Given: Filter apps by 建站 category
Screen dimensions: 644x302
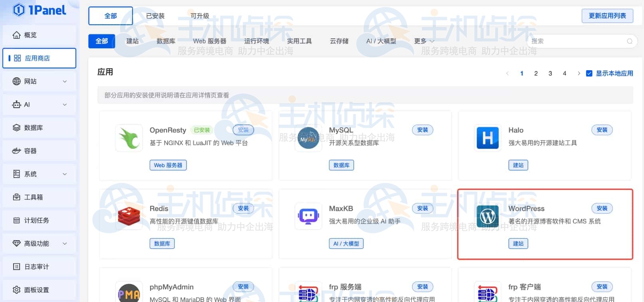Looking at the screenshot, I should click(x=133, y=41).
